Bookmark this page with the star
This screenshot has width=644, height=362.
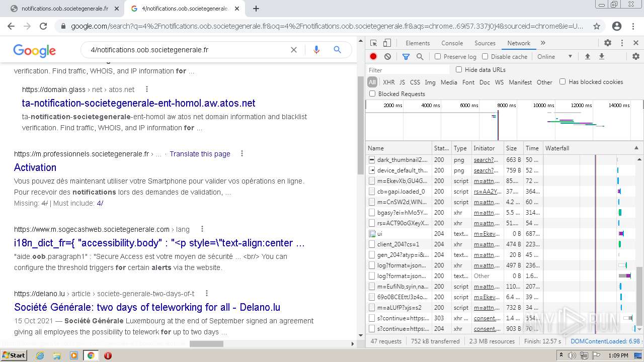click(x=597, y=26)
